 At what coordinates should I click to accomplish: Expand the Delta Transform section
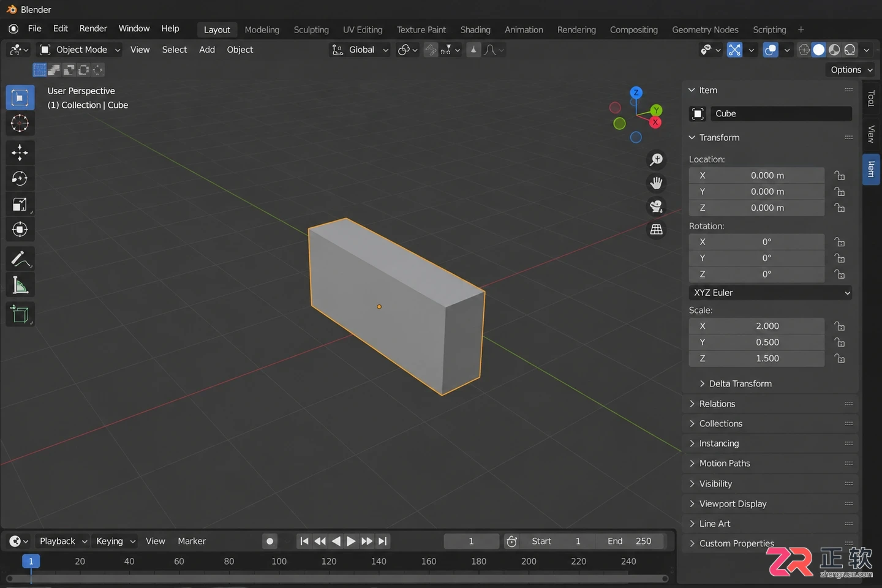click(x=736, y=384)
